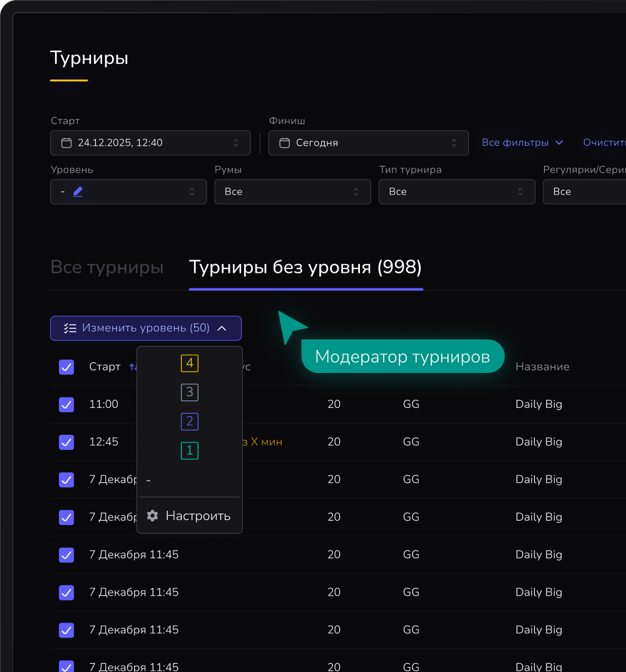
Task: Uncheck the select-all checkbox in table header
Action: (66, 367)
